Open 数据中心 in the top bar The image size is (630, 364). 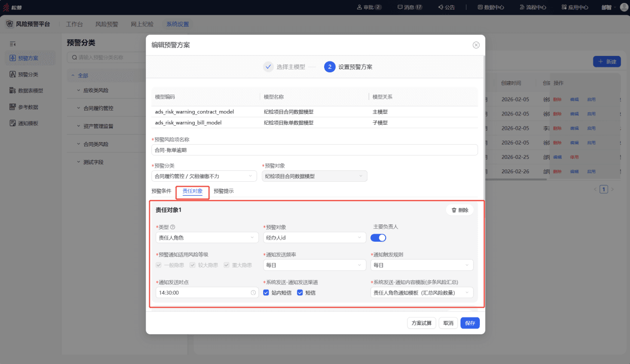tap(491, 7)
